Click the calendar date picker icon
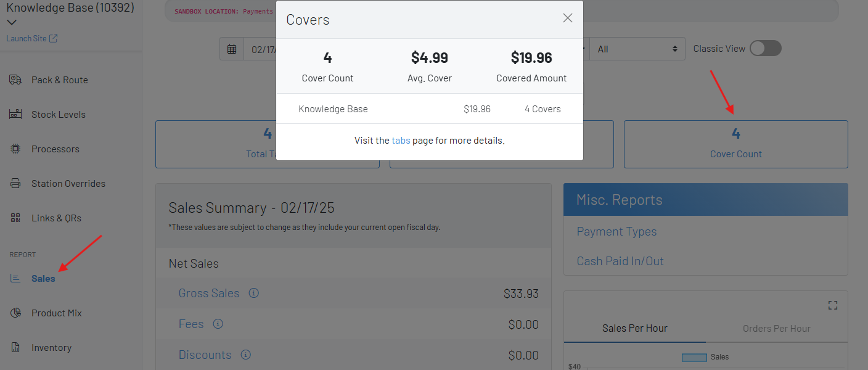Screen dimensions: 868x370 click(x=232, y=49)
